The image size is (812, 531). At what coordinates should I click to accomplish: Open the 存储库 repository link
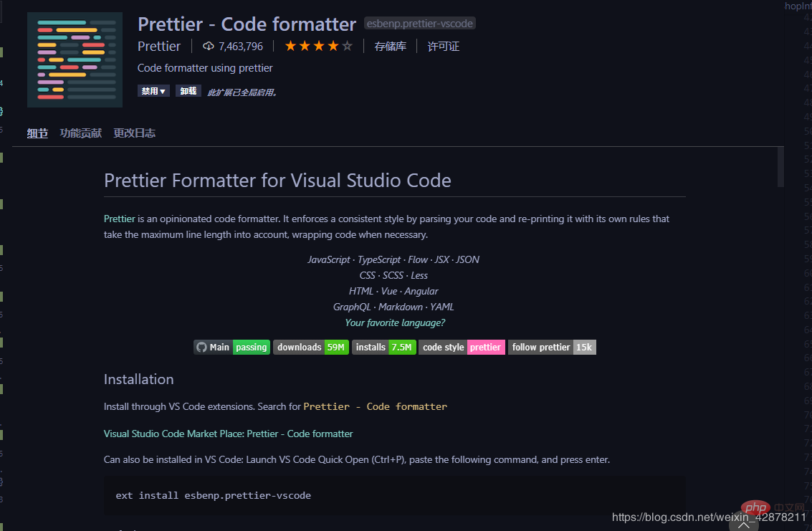[391, 46]
